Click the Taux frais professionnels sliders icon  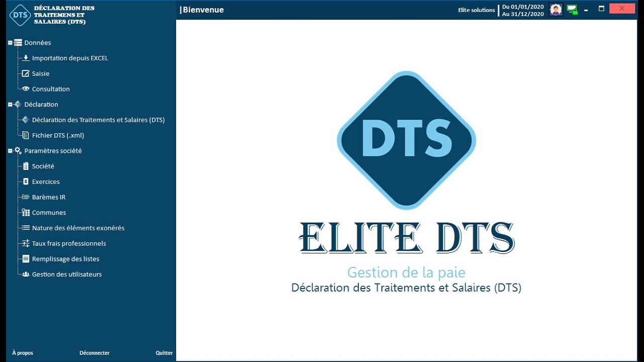(26, 243)
